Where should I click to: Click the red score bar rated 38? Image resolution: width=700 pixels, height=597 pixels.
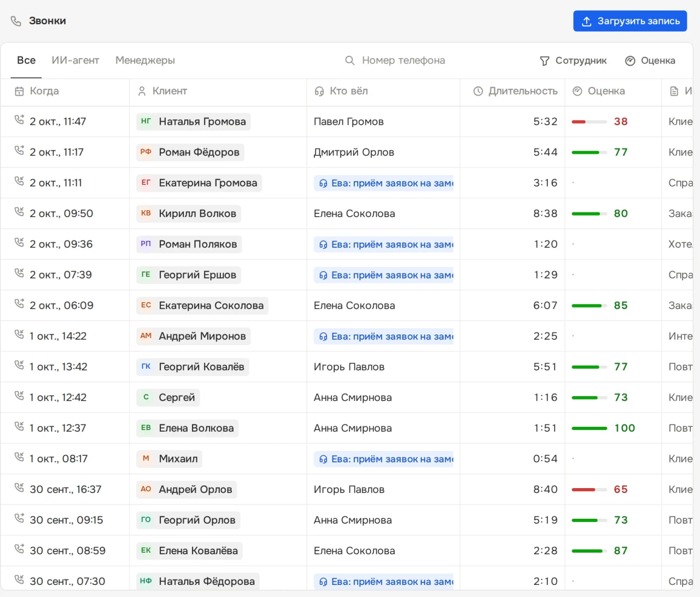click(589, 121)
